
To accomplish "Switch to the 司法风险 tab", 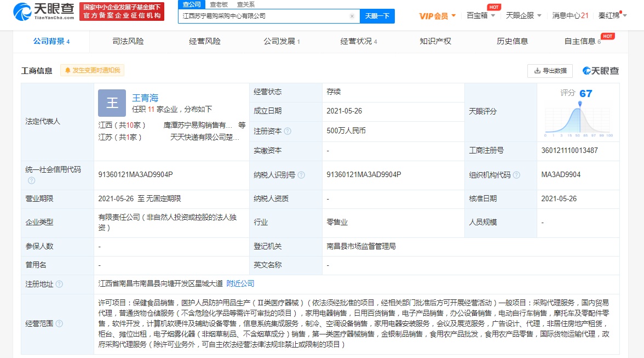I will pos(128,42).
